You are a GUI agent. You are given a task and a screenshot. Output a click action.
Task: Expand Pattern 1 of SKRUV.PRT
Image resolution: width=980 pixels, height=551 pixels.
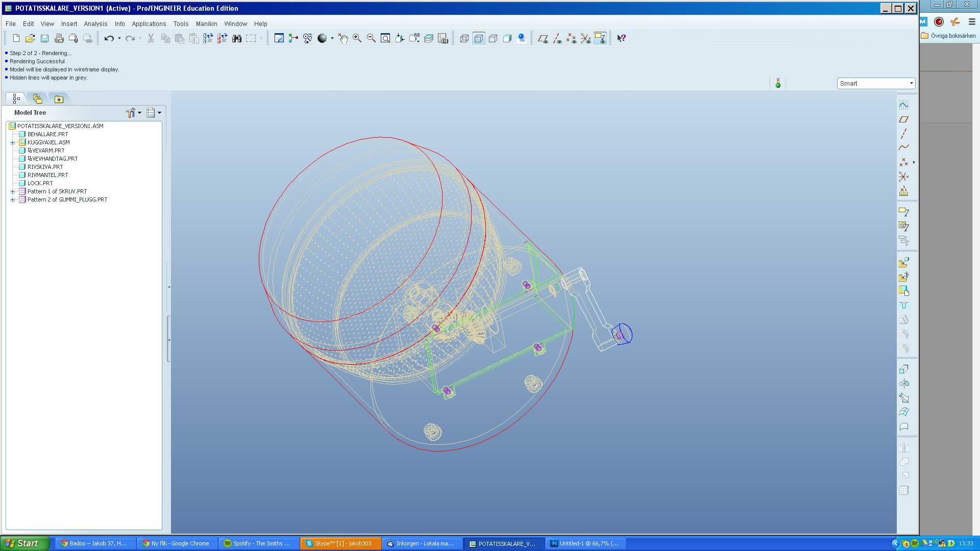(13, 192)
